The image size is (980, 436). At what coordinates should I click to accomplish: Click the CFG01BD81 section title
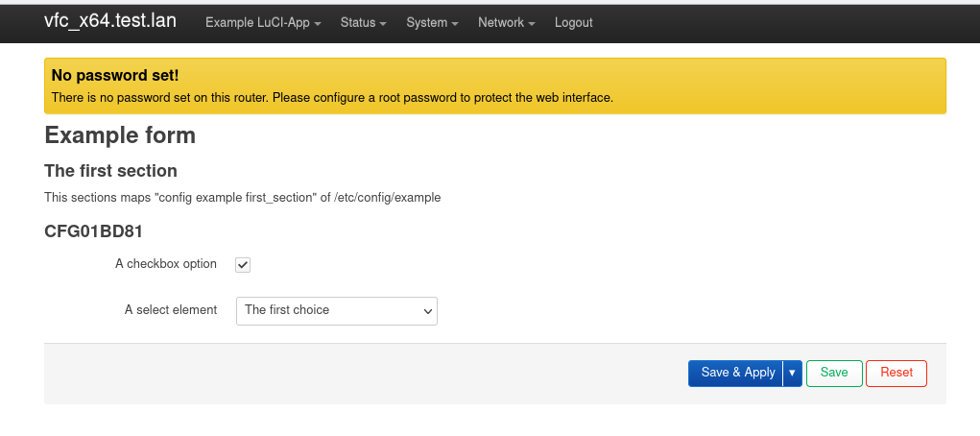coord(94,231)
